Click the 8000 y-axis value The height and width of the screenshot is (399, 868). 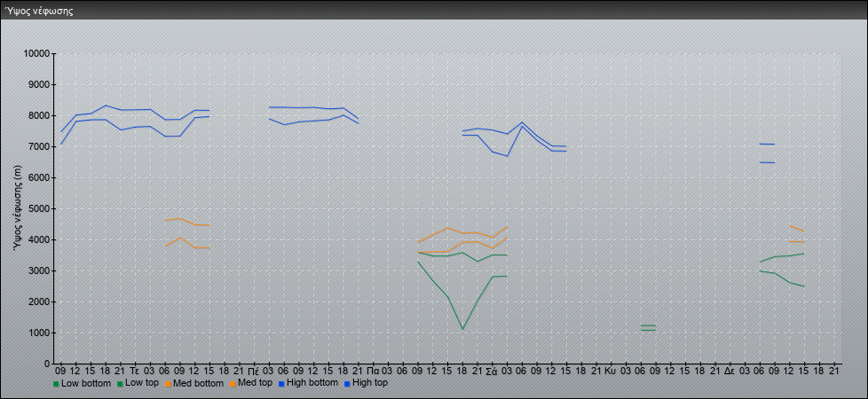tap(39, 115)
